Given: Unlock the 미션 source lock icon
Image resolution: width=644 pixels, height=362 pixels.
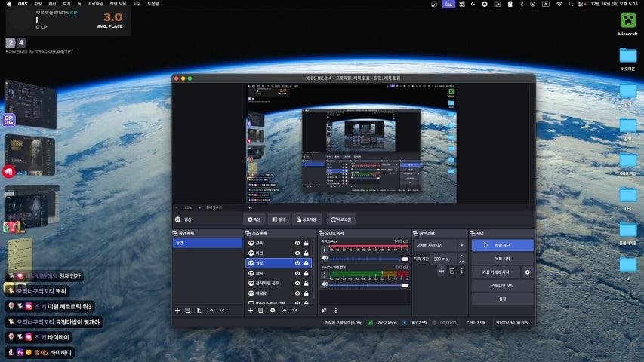Looking at the screenshot, I should [307, 253].
